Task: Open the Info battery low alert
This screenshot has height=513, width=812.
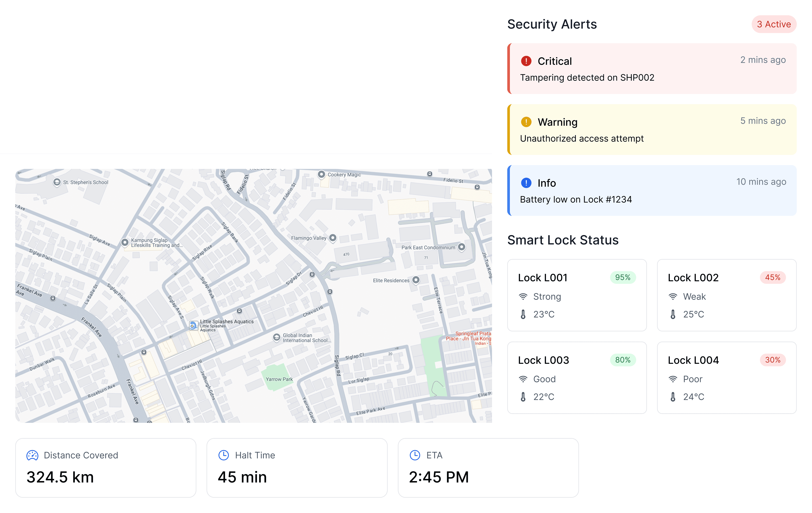Action: tap(652, 190)
